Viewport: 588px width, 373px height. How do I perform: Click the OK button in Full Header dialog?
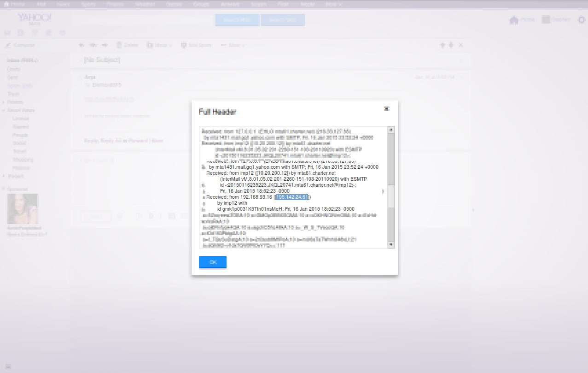click(213, 262)
